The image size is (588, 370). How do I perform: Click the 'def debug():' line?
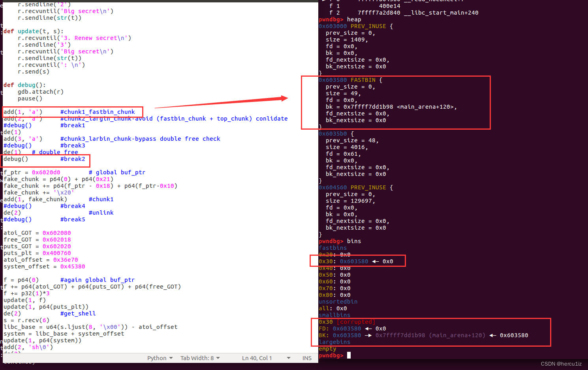pos(24,85)
